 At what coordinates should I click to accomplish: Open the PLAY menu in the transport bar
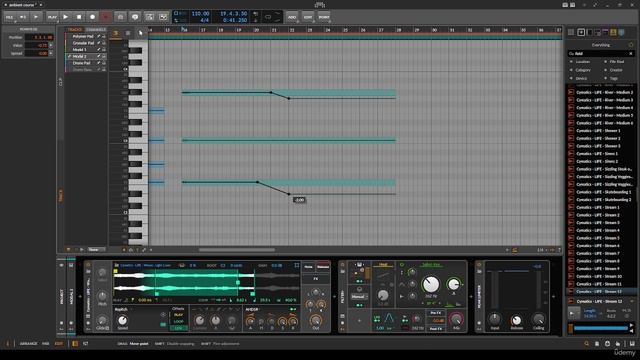point(52,17)
